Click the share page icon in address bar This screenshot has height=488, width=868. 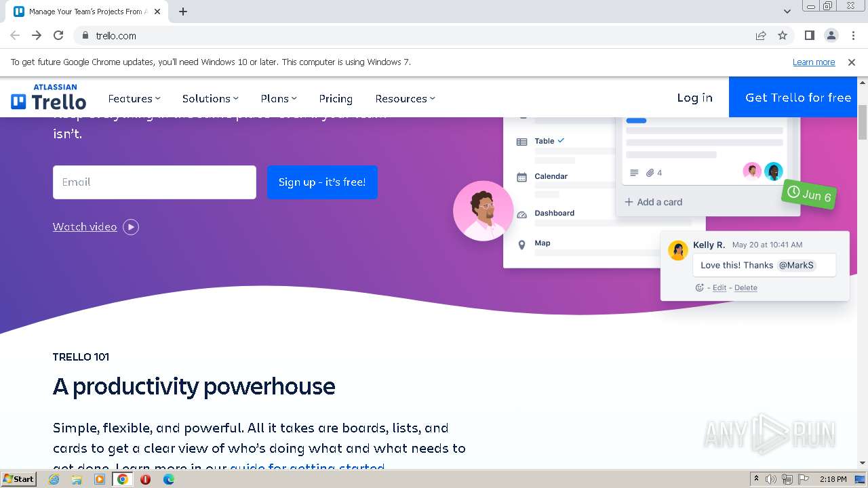click(x=761, y=36)
